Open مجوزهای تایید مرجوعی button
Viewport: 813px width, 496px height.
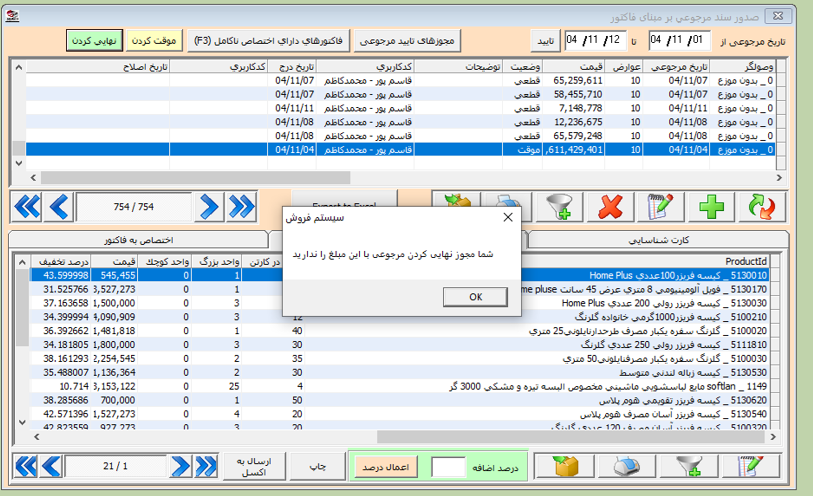[406, 40]
